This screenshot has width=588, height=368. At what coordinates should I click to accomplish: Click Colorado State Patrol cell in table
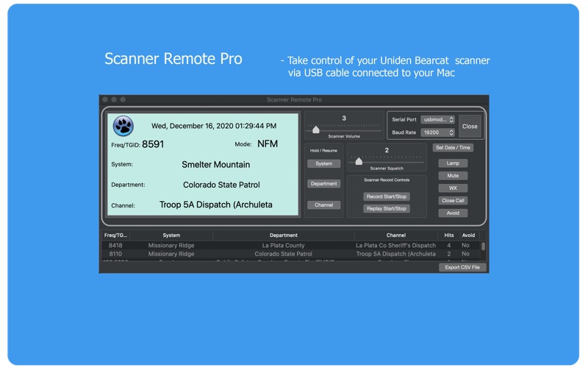284,254
